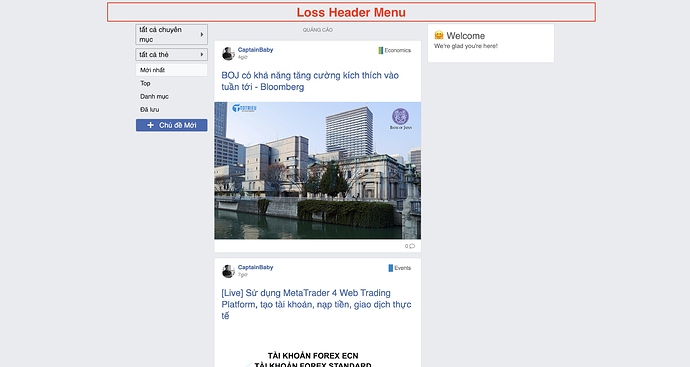Switch to the 'Top' topics list
Image resolution: width=690 pixels, height=367 pixels.
[145, 83]
